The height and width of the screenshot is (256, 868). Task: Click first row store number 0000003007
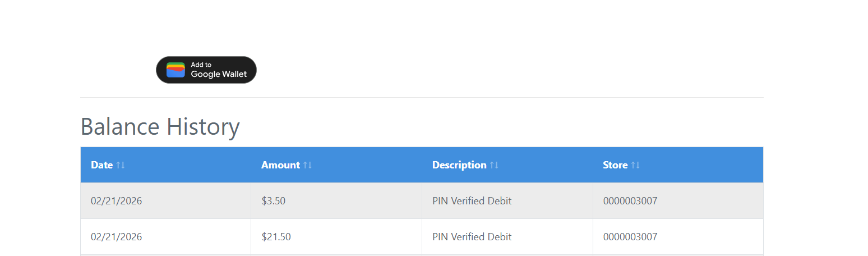(630, 201)
